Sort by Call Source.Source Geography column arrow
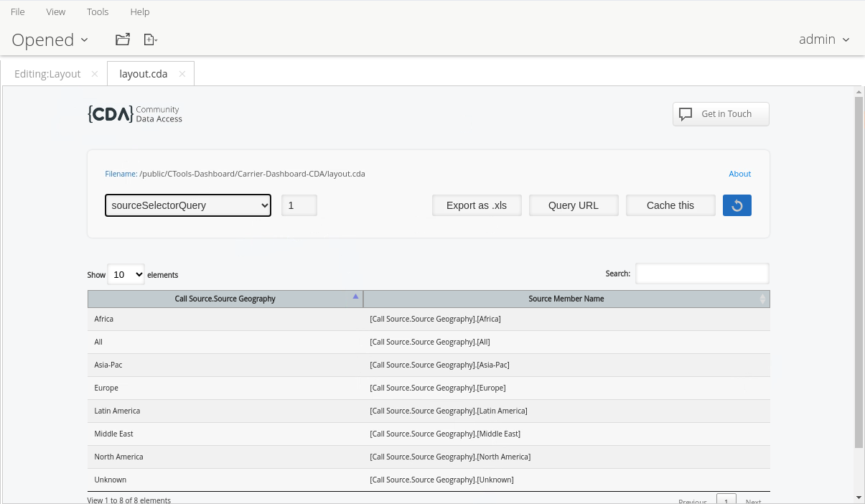The width and height of the screenshot is (865, 504). pos(355,297)
